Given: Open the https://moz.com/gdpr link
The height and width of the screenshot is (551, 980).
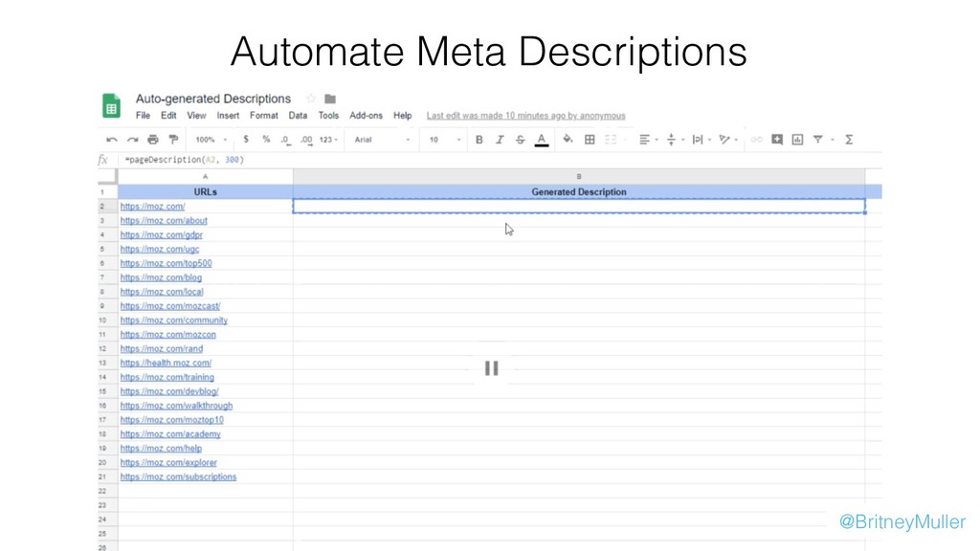Looking at the screenshot, I should (x=161, y=235).
